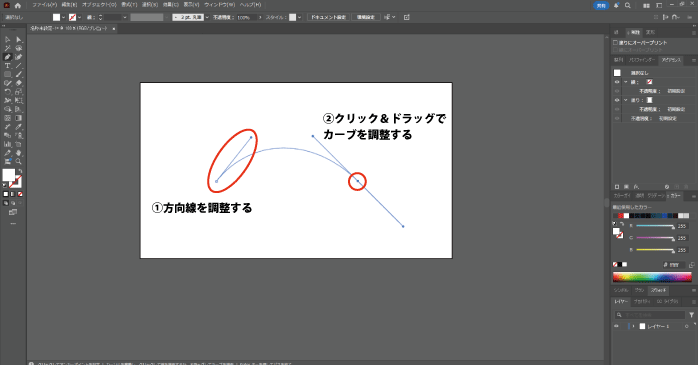
Task: Select the Type tool
Action: tap(8, 66)
